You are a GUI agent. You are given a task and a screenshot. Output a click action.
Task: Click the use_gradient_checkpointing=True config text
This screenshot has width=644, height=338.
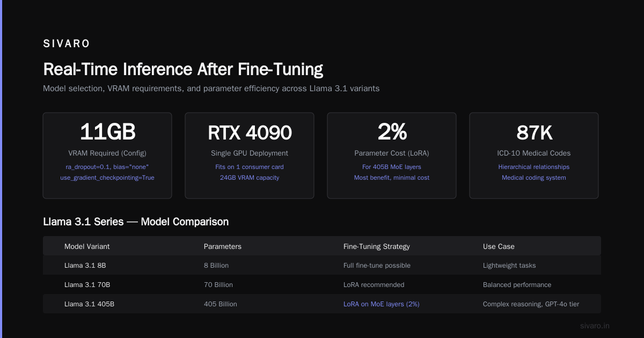107,178
